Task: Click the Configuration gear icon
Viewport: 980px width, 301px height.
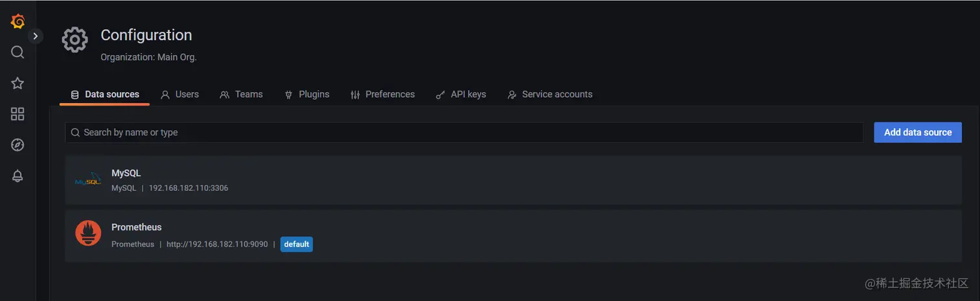Action: [x=75, y=40]
